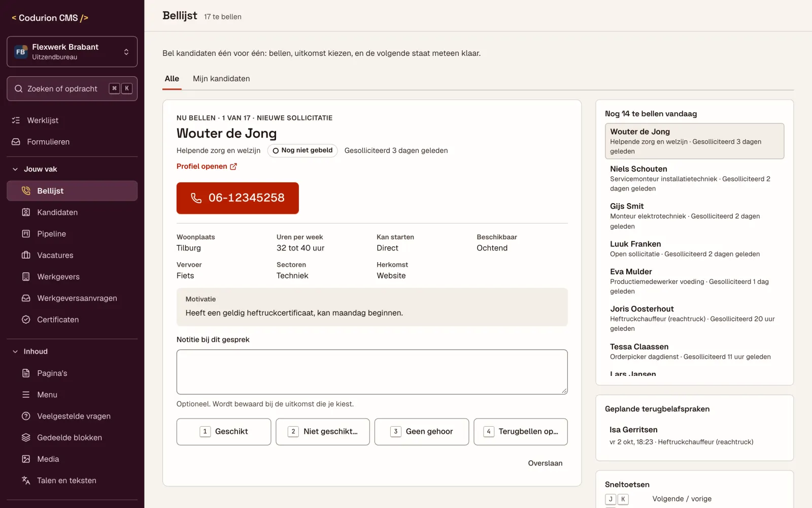Click the Zoeken of opdracht search box

(x=72, y=89)
